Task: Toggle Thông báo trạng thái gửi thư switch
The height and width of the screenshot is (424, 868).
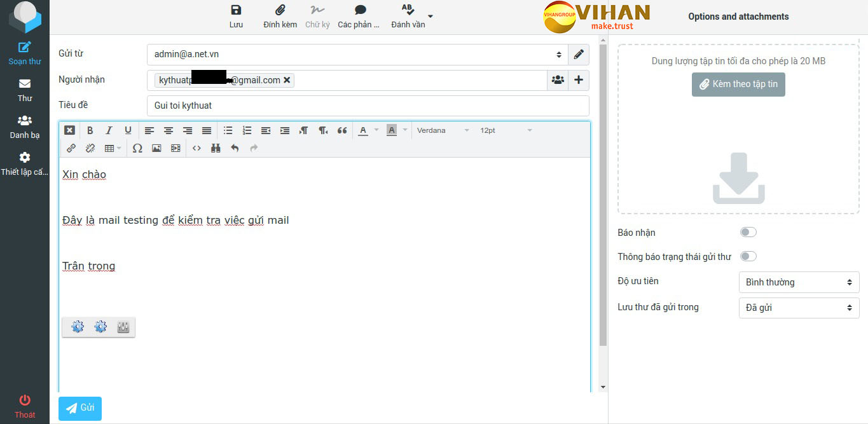Action: [748, 257]
